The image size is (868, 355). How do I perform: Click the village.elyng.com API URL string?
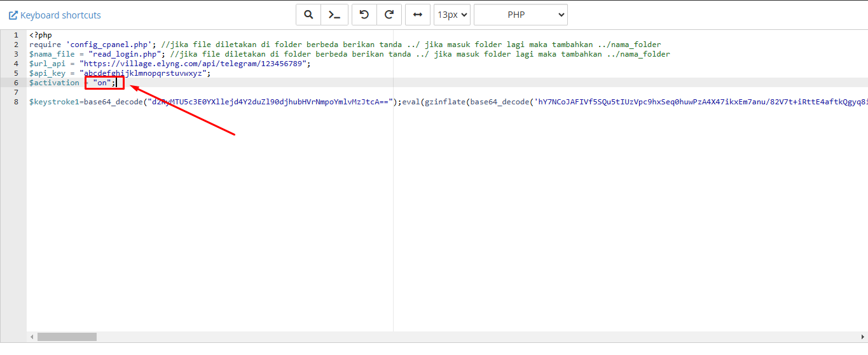pyautogui.click(x=194, y=64)
